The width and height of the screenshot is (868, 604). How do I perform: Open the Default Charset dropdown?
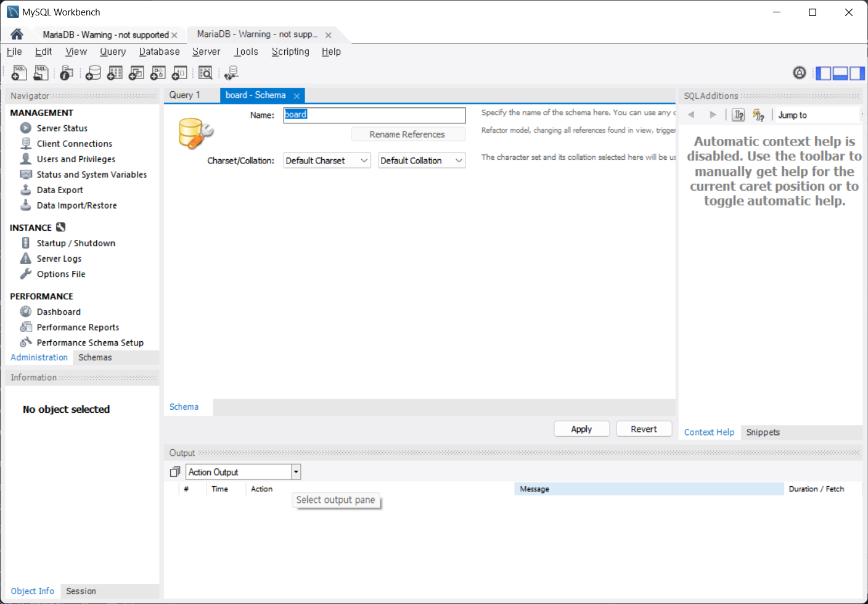[x=327, y=160]
